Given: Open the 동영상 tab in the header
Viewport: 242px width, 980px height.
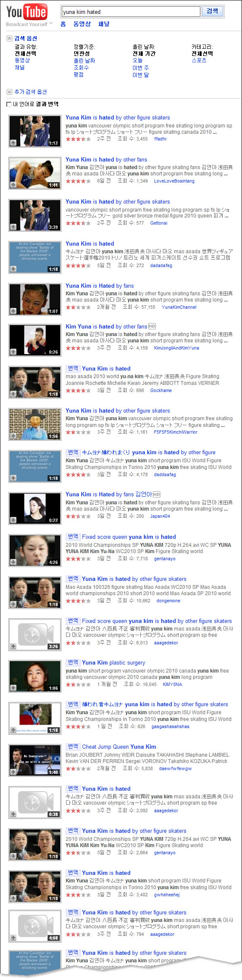Looking at the screenshot, I should pos(82,24).
